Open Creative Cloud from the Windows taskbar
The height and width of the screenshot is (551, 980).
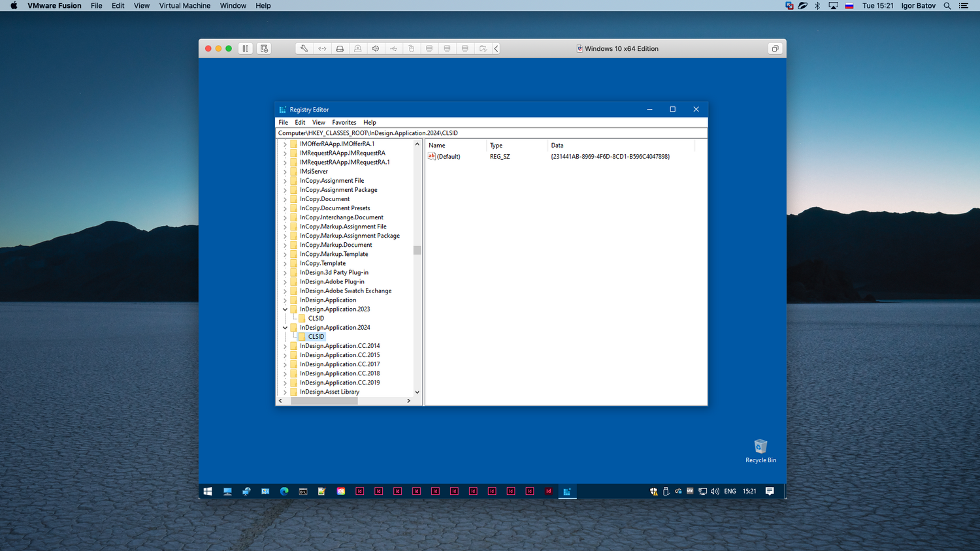point(340,492)
